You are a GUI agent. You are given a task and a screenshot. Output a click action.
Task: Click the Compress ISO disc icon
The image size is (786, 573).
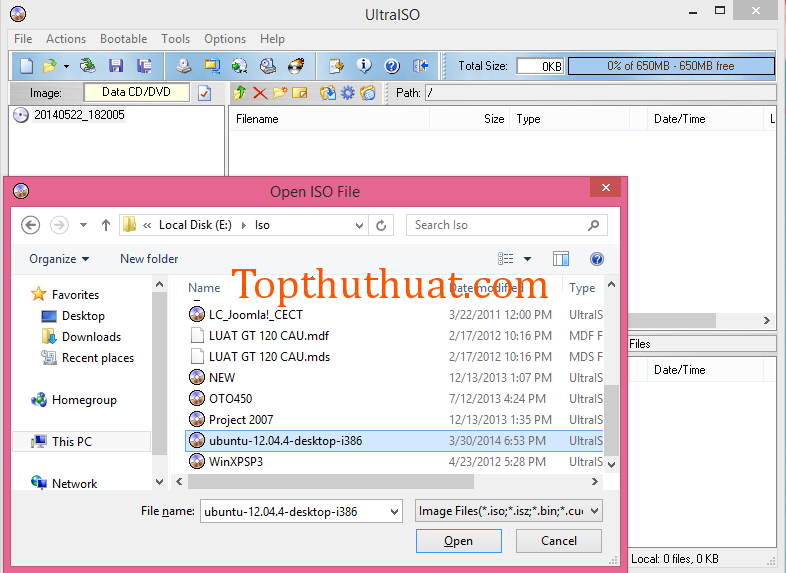click(240, 66)
